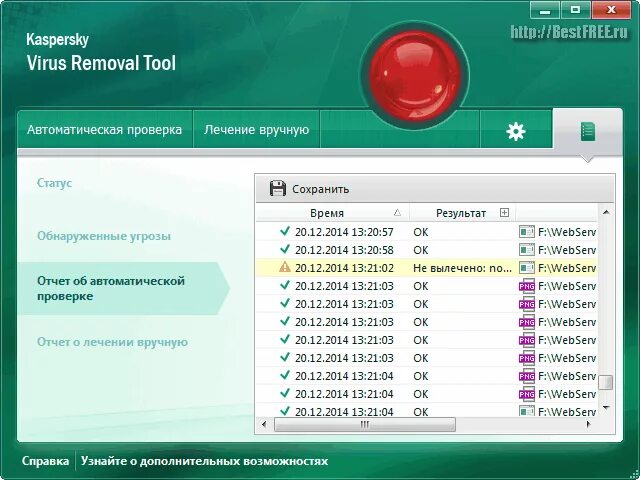Minimize the Kaspersky window
This screenshot has width=640, height=480.
(x=545, y=10)
